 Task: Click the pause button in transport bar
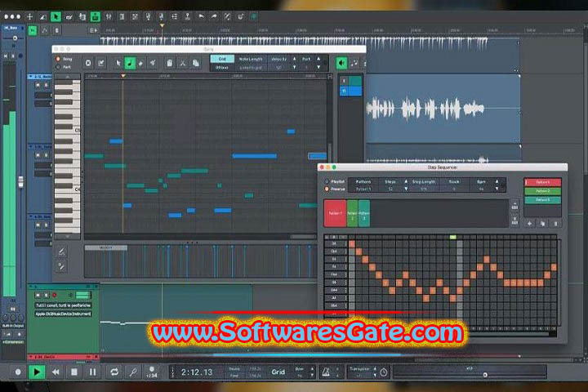tap(92, 372)
